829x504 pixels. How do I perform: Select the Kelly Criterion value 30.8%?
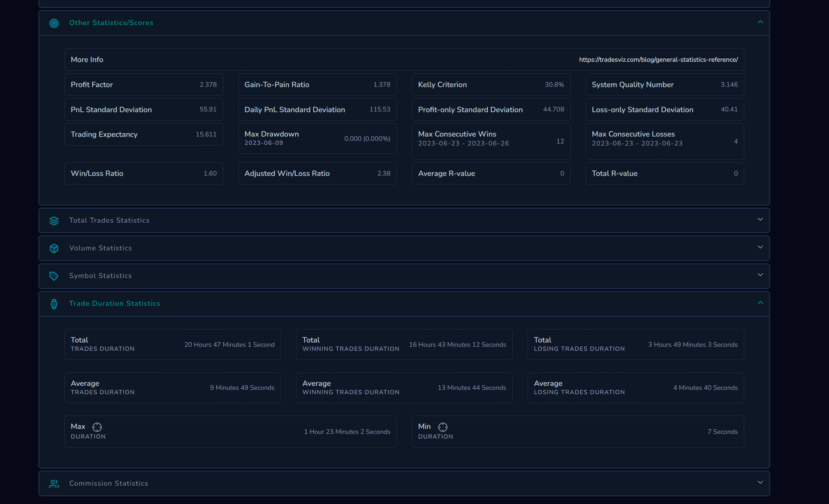[554, 84]
